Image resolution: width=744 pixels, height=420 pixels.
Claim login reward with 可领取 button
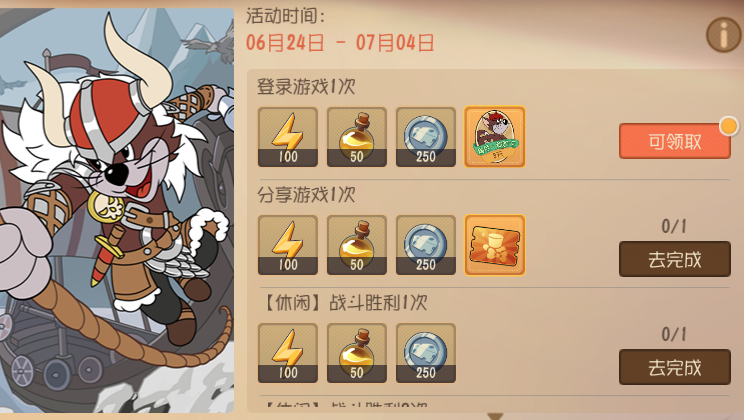(x=674, y=141)
